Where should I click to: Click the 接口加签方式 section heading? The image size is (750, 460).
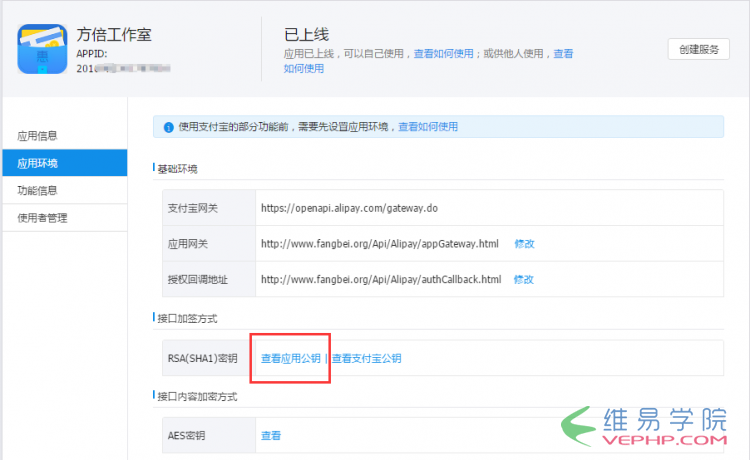click(x=187, y=318)
